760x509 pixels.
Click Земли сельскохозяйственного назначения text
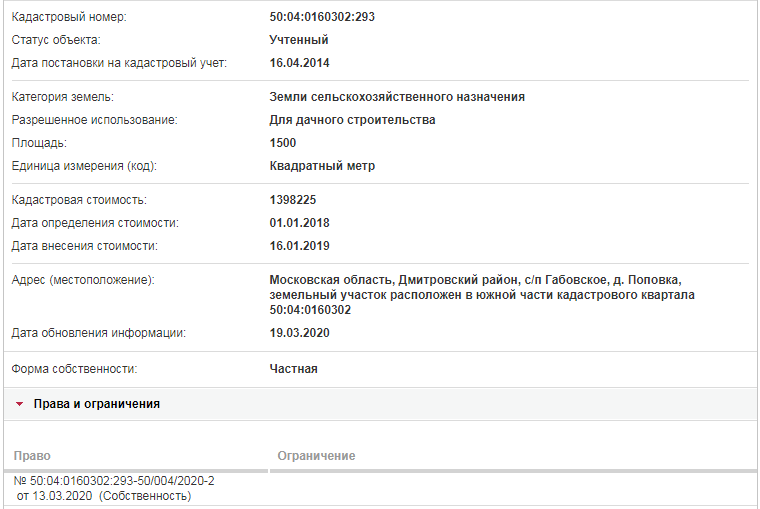(x=397, y=97)
